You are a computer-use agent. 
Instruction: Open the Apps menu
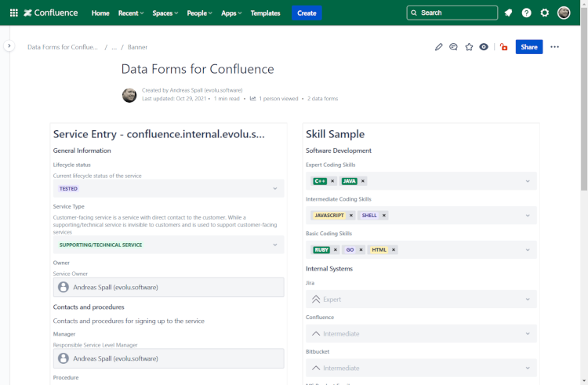231,13
